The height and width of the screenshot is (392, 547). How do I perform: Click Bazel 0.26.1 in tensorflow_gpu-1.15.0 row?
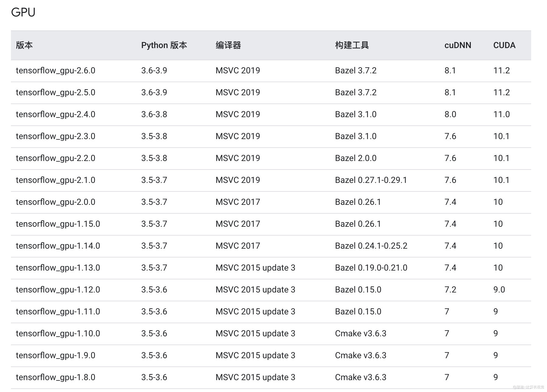(358, 224)
